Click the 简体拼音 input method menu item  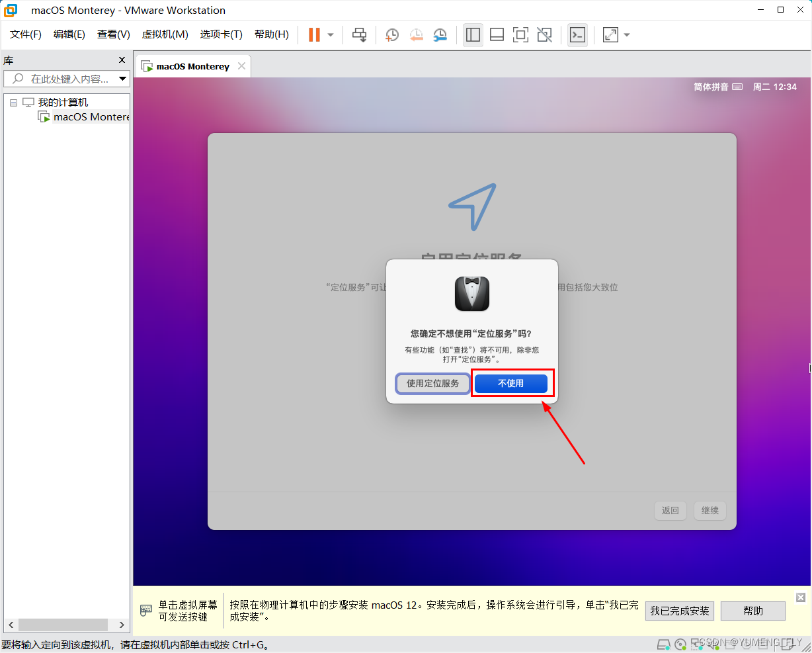(718, 87)
